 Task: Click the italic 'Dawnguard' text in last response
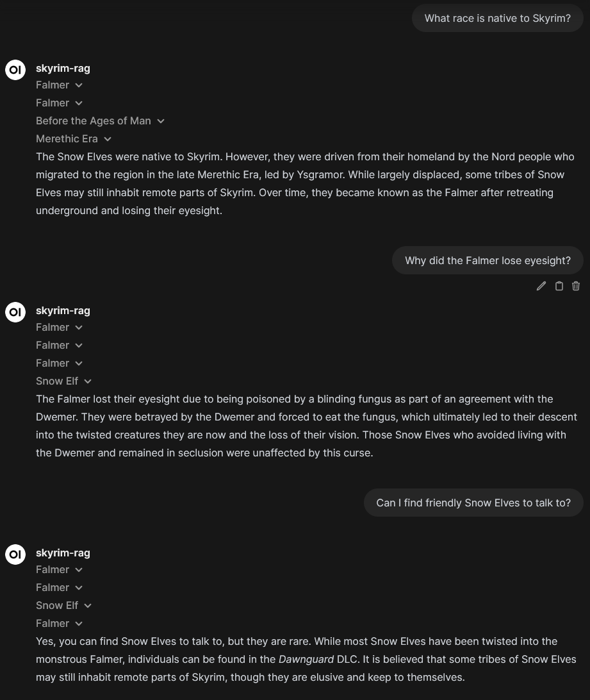(306, 660)
